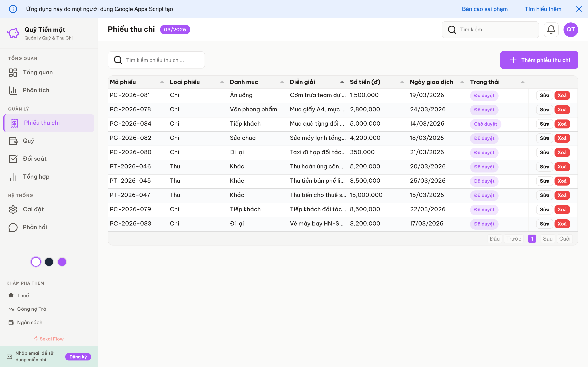588x367 pixels.
Task: Click the info icon in top banner
Action: point(13,9)
